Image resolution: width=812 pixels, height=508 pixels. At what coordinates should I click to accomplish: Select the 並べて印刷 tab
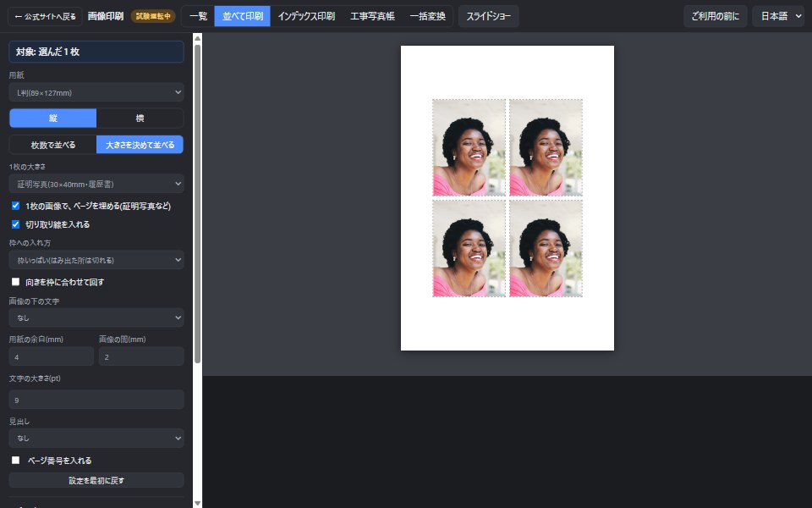click(243, 16)
